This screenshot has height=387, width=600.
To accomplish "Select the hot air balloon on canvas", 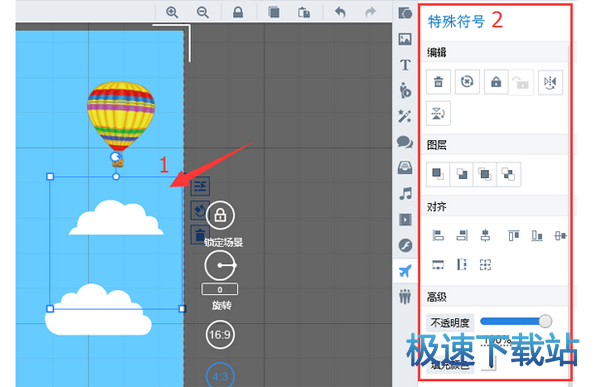I will coord(121,123).
